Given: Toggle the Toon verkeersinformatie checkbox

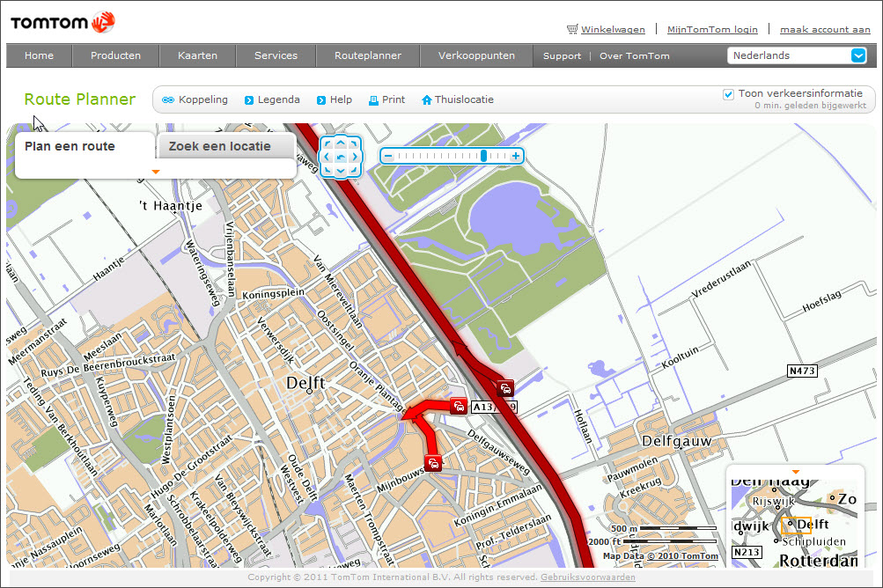Looking at the screenshot, I should tap(728, 94).
